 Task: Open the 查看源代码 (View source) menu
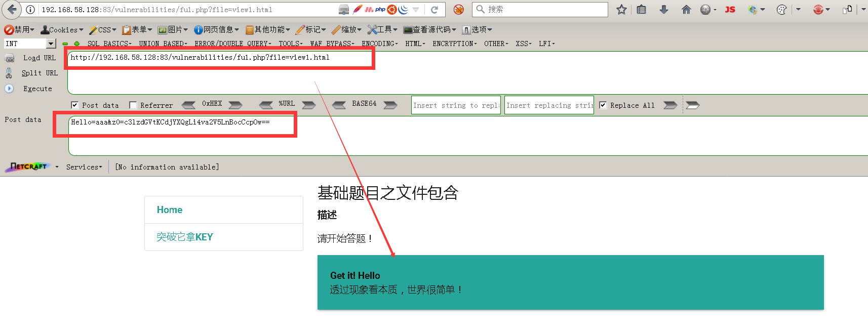tap(430, 30)
